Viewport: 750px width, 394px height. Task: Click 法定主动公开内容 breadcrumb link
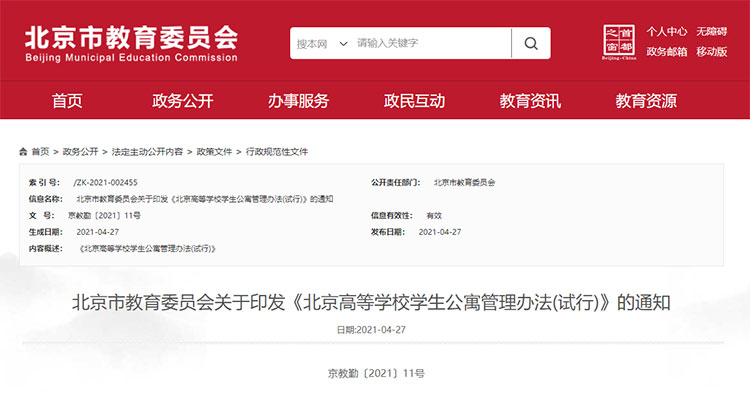click(147, 152)
